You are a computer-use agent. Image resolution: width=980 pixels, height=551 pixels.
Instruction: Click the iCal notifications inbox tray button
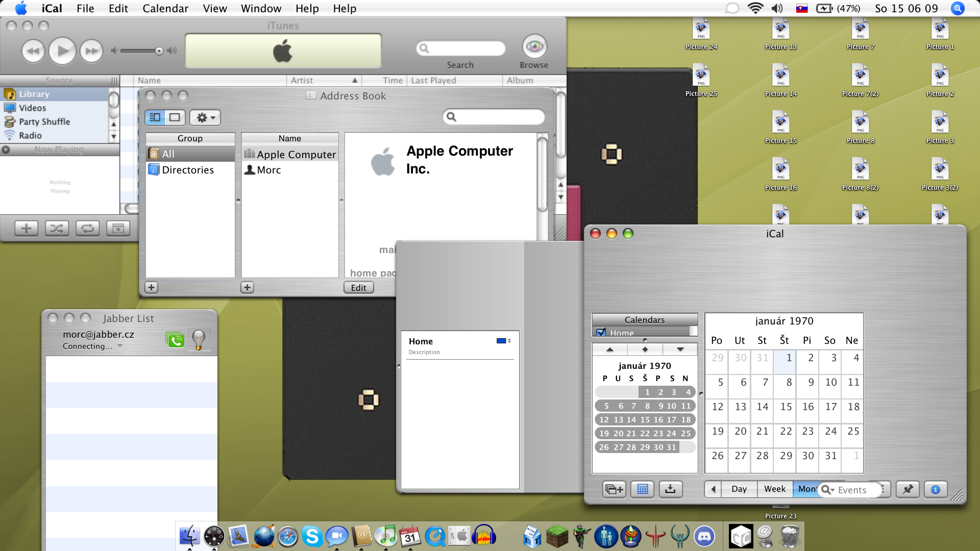671,489
